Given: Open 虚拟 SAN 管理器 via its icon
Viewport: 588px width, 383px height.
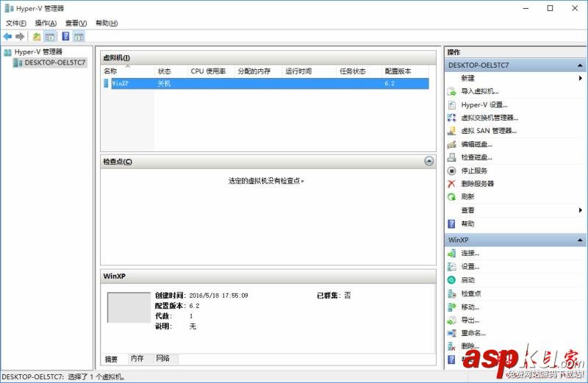Looking at the screenshot, I should [x=451, y=131].
